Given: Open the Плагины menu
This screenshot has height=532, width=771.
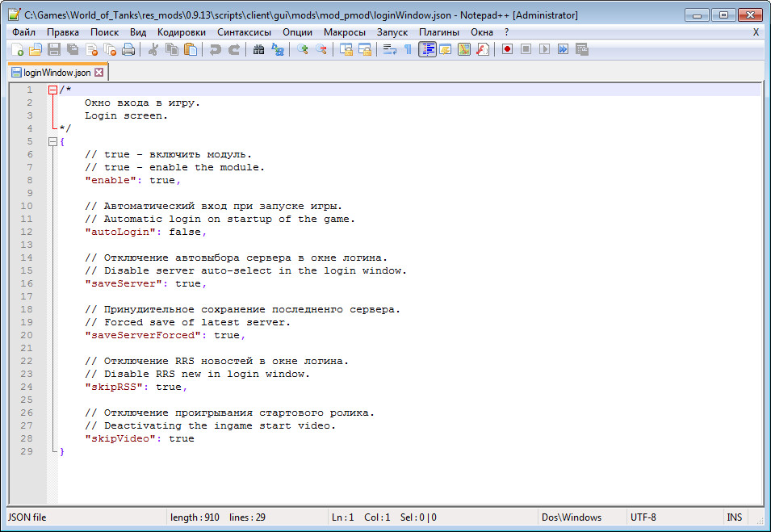Looking at the screenshot, I should pos(439,31).
